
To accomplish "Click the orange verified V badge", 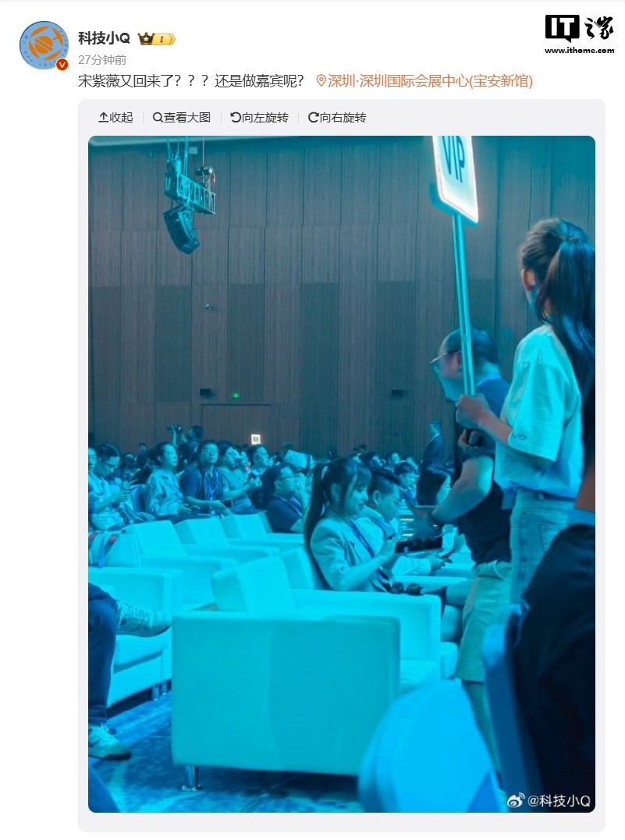I will click(x=62, y=64).
